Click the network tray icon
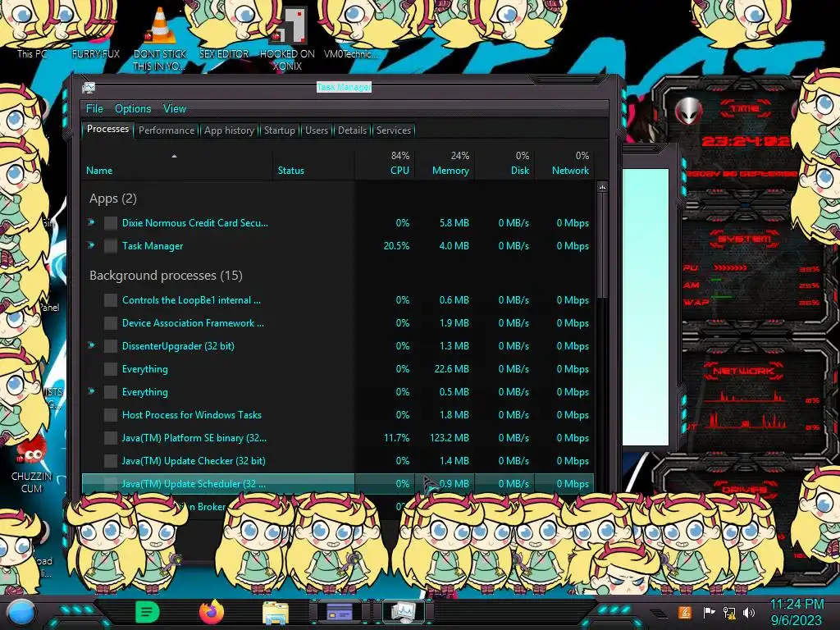 729,612
